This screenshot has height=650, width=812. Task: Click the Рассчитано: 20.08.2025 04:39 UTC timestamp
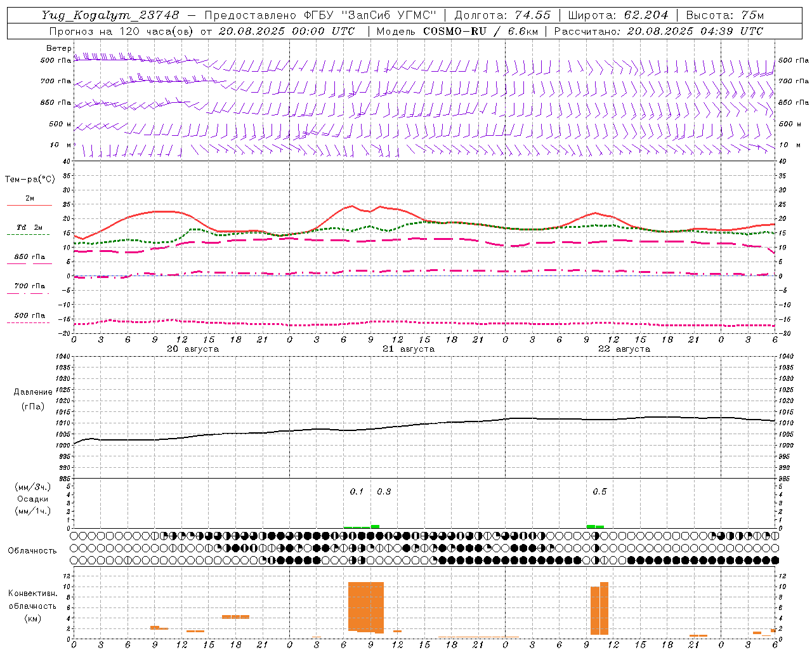658,31
